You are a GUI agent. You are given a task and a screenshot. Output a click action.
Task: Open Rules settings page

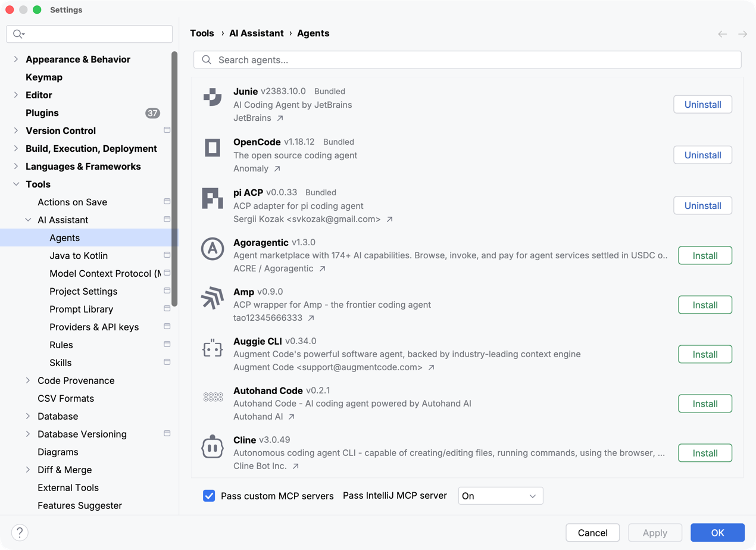point(61,345)
